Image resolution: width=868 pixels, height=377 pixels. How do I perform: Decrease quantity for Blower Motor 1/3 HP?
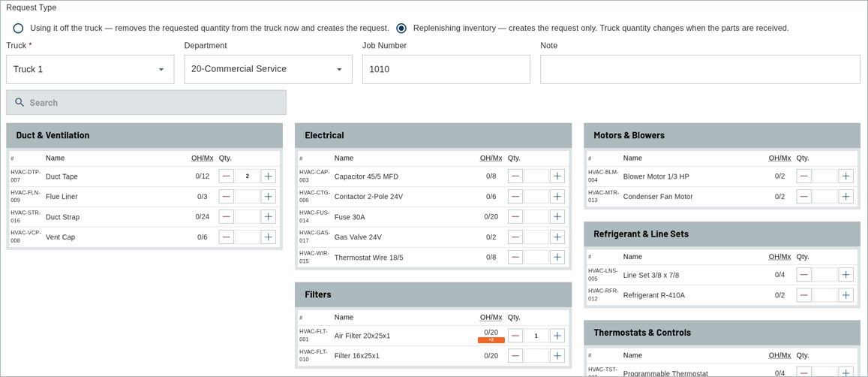click(x=804, y=176)
